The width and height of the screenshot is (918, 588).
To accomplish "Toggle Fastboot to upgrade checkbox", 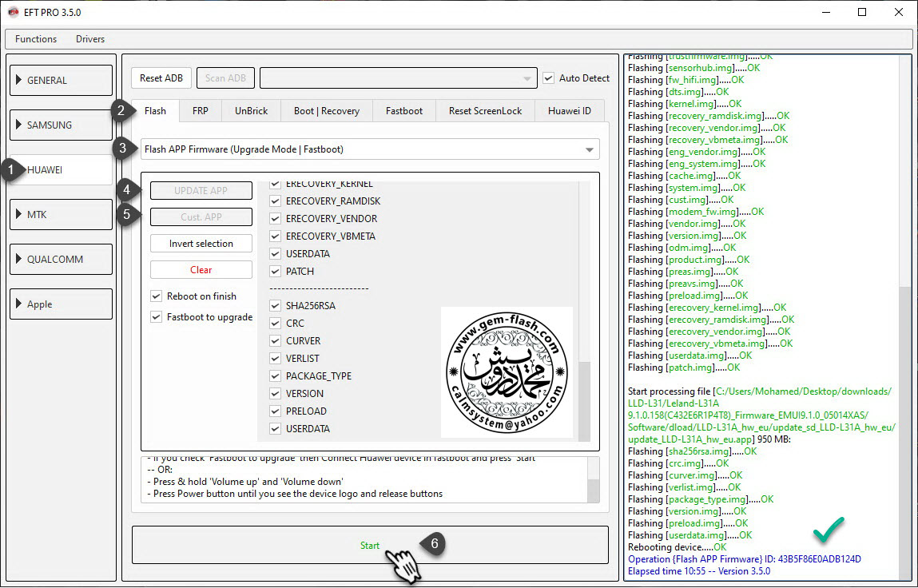I will [156, 317].
